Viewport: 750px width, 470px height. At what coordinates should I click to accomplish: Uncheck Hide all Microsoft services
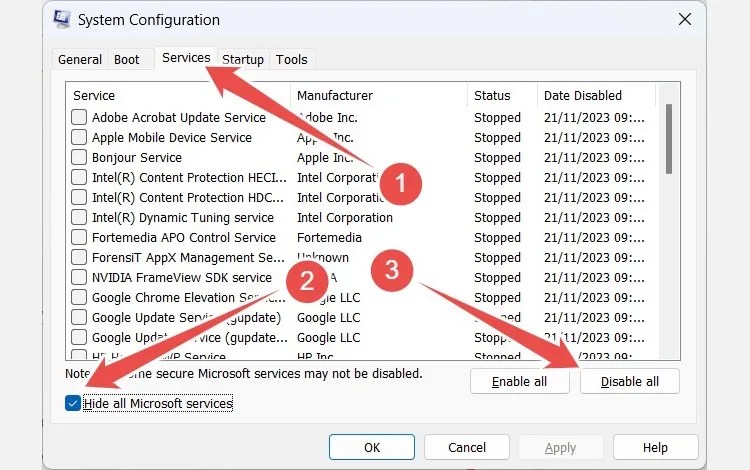pos(73,403)
